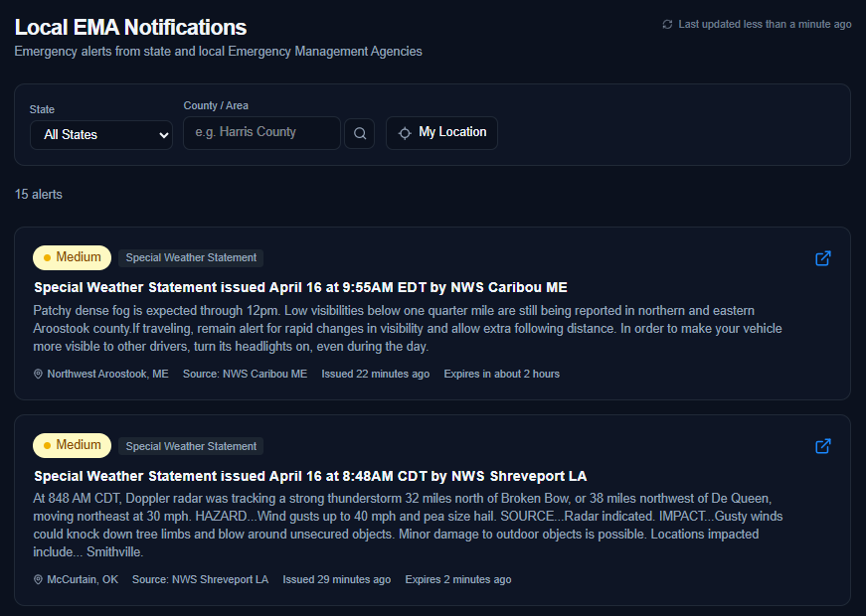The width and height of the screenshot is (866, 616).
Task: Open the NWS Caribou ME alert title
Action: [300, 287]
